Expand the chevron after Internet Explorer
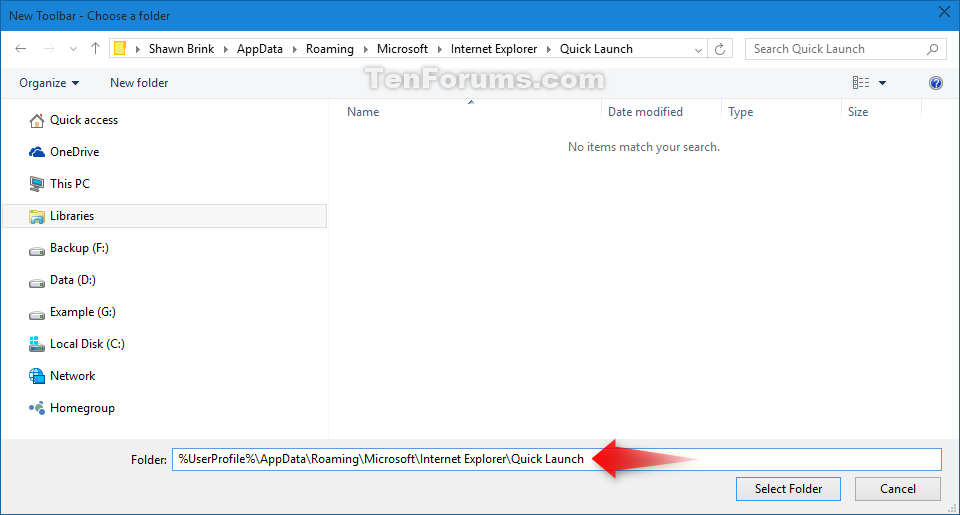The image size is (960, 515). tap(549, 50)
